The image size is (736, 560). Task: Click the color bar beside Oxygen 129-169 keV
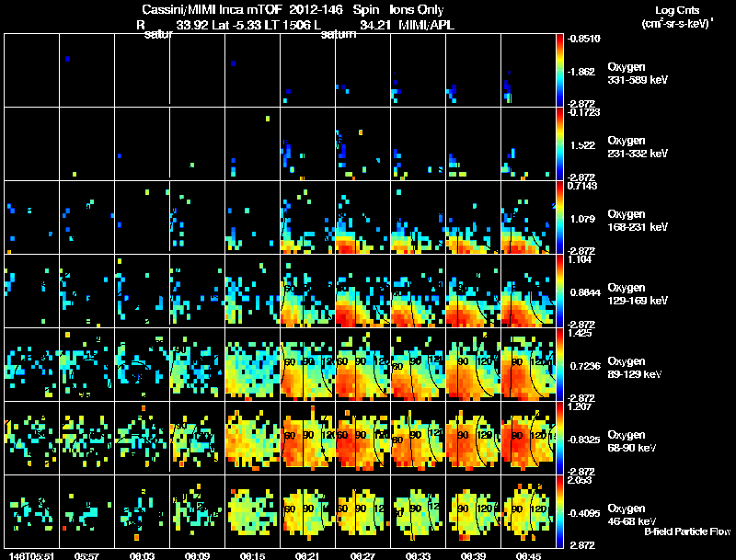coord(559,291)
